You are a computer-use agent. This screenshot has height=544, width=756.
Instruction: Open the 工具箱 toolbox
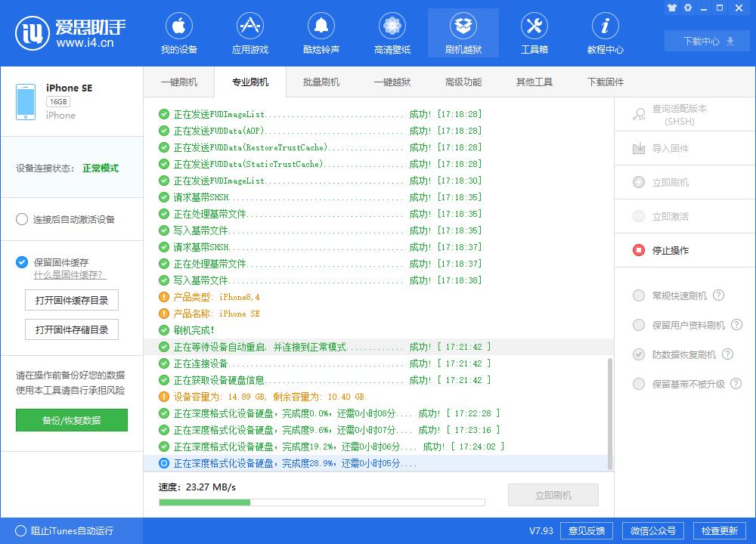click(x=534, y=32)
